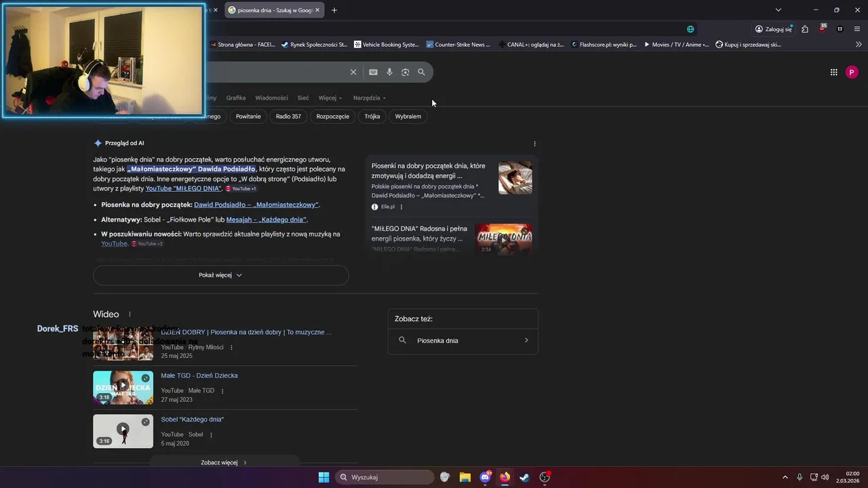Expand AI overview with Pokaż więcej

click(220, 275)
